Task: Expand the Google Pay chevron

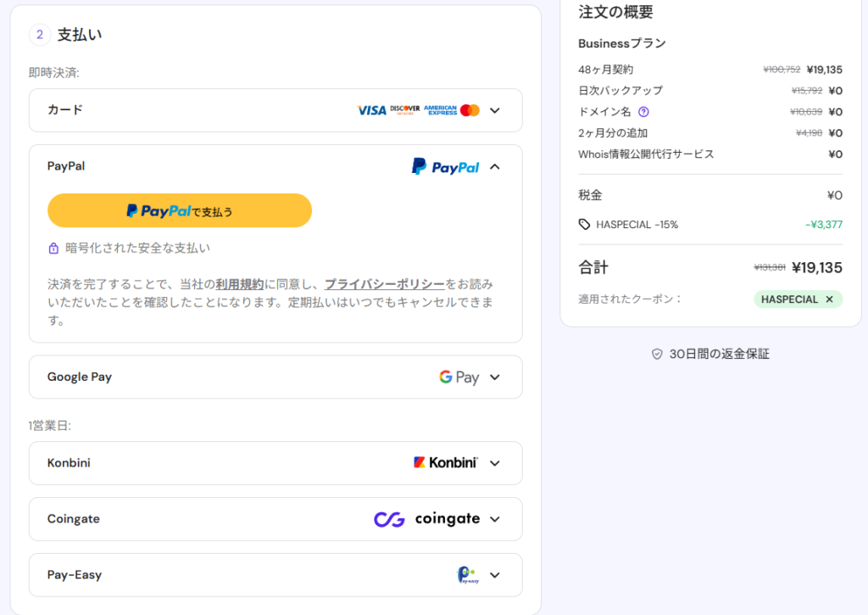Action: tap(495, 377)
